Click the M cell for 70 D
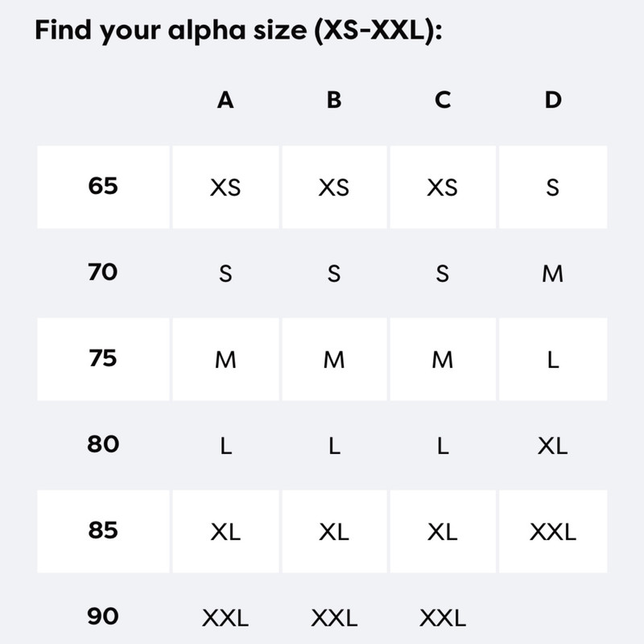 tap(553, 274)
